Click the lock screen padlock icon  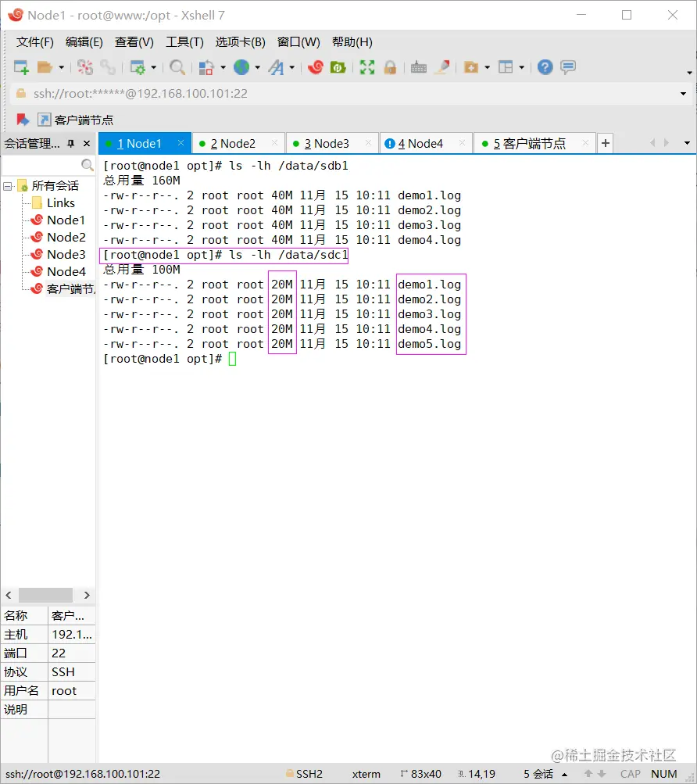coord(390,67)
